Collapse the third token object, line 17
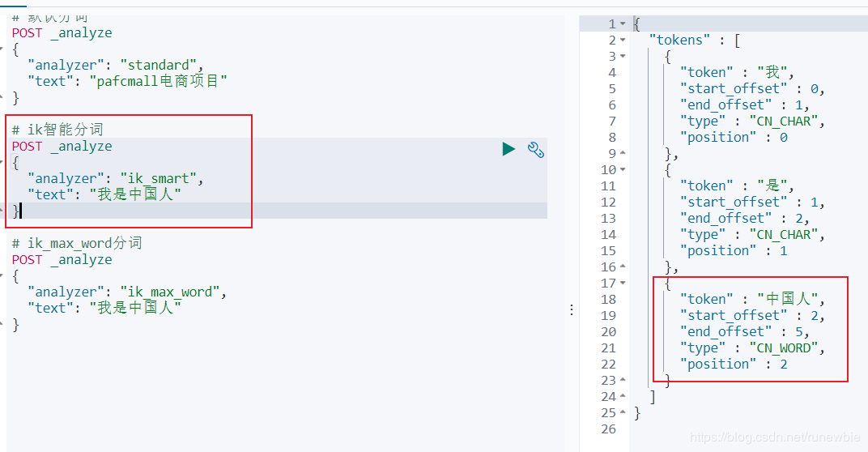 point(623,283)
